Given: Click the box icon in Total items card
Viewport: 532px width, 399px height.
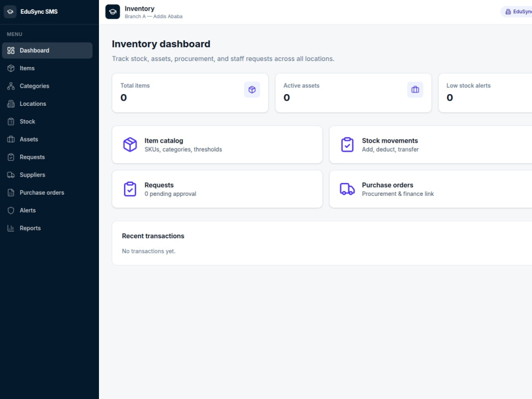Looking at the screenshot, I should click(252, 89).
